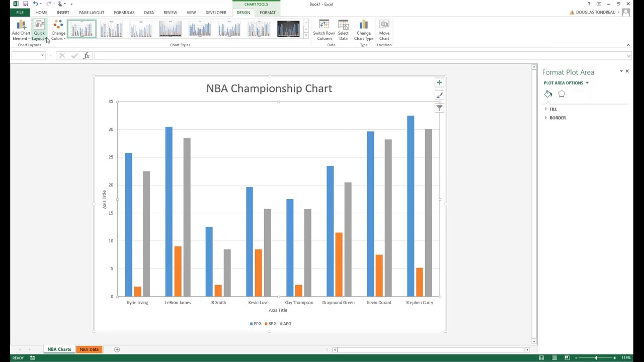Viewport: 644px width, 362px height.
Task: Click the Insert Function fx icon
Action: (x=87, y=56)
